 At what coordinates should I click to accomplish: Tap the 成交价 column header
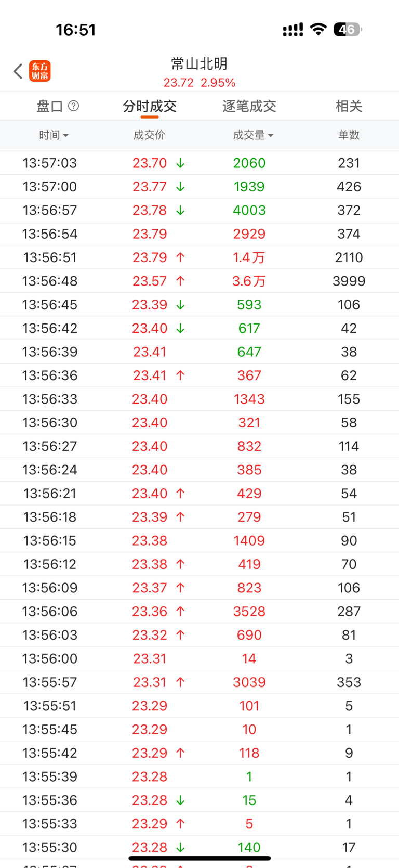[149, 135]
